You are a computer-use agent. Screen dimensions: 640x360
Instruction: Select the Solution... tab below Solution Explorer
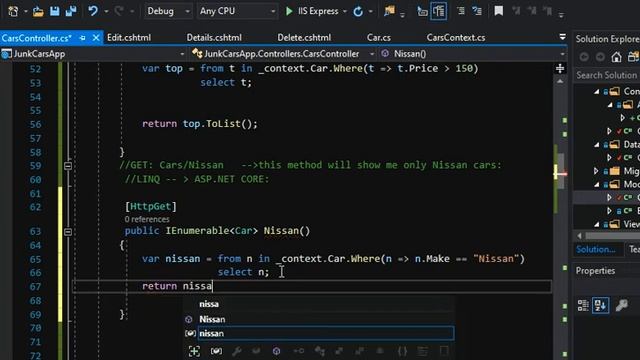click(596, 249)
